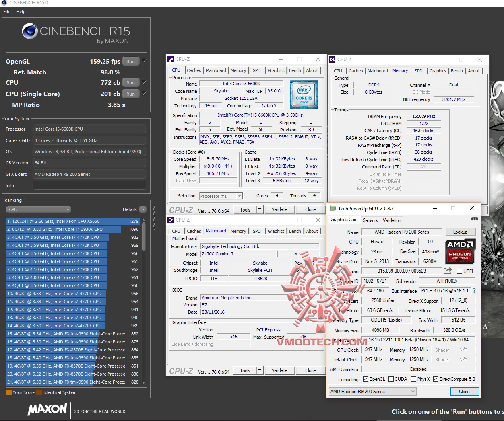Image resolution: width=504 pixels, height=421 pixels.
Task: Toggle the PhysX computing checkbox
Action: (414, 379)
